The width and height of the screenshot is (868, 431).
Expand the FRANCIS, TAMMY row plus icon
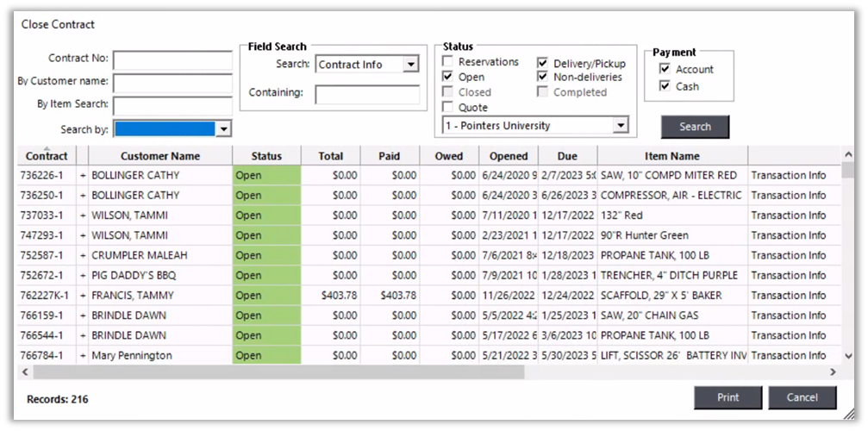pos(83,296)
